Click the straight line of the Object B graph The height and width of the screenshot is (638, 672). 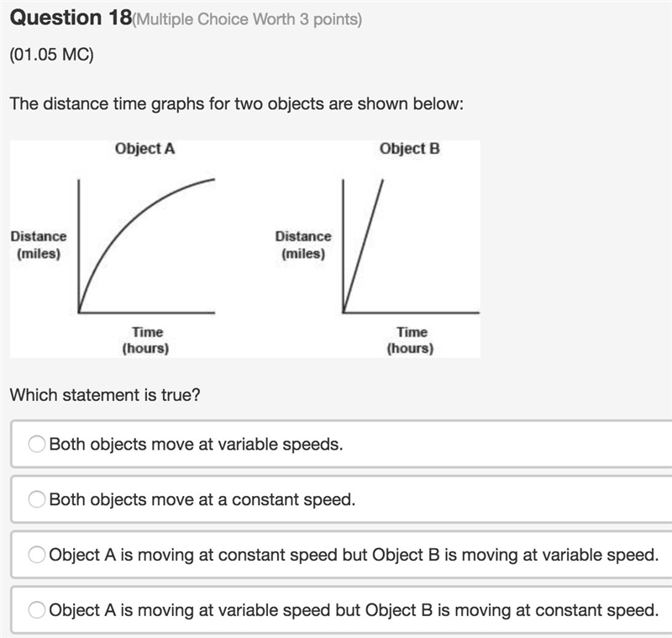[363, 245]
